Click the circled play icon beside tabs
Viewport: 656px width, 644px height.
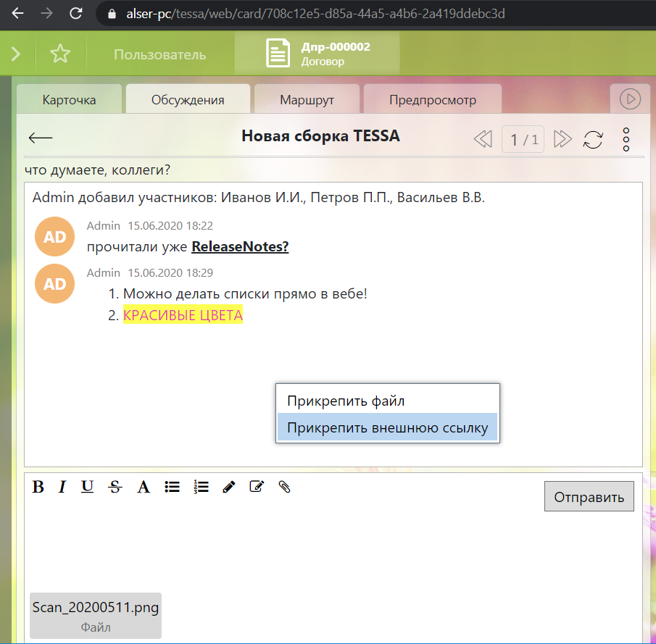coord(630,99)
